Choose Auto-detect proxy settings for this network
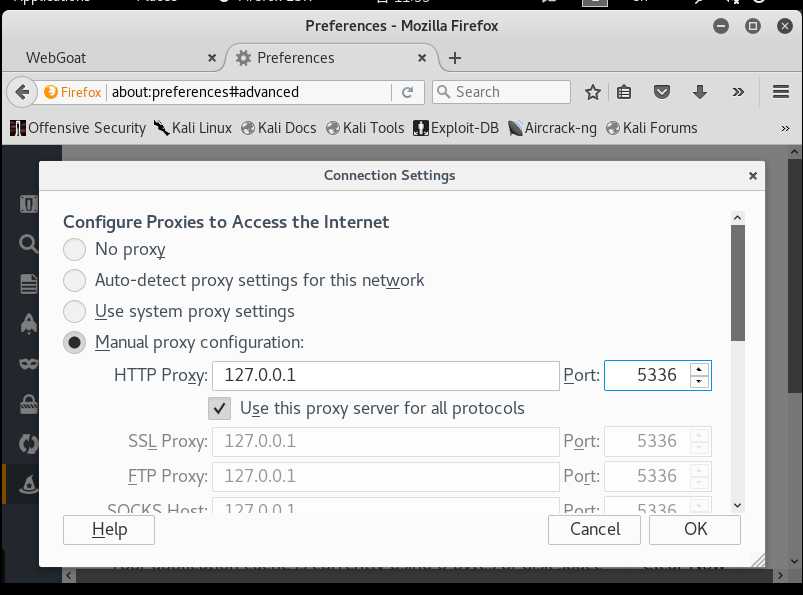Viewport: 803px width, 595px height. [x=75, y=280]
